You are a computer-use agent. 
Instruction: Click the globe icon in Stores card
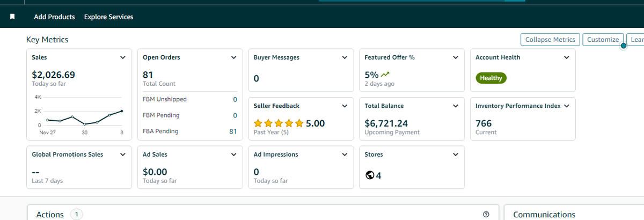[x=369, y=175]
